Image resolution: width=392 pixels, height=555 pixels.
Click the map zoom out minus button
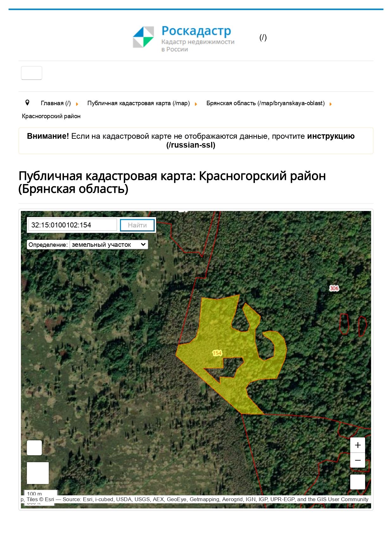pos(357,460)
